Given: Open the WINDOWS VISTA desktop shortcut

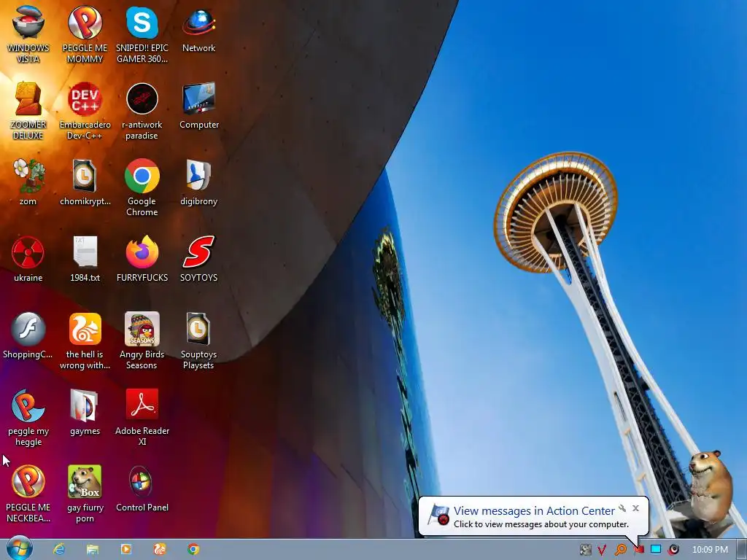Looking at the screenshot, I should [x=28, y=34].
